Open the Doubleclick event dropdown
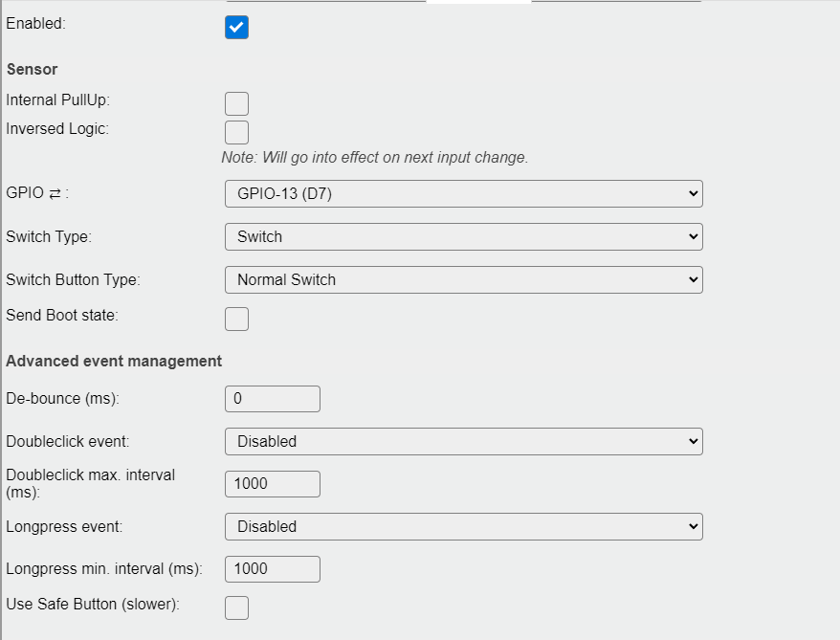This screenshot has width=840, height=640. point(463,441)
